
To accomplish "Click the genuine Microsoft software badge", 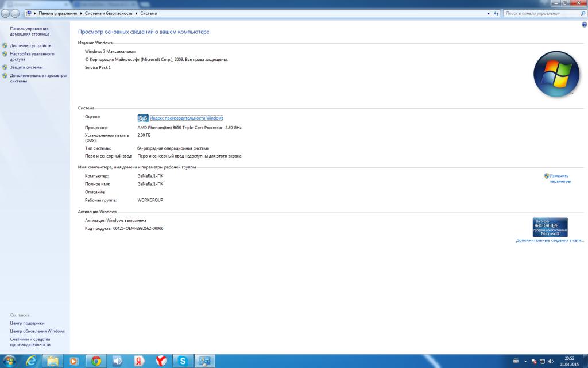I will (550, 227).
